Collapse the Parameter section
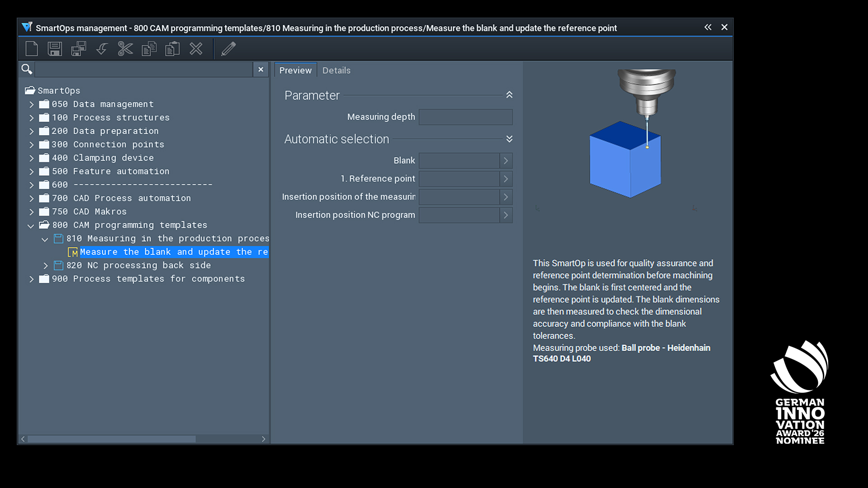868x488 pixels. [x=509, y=95]
